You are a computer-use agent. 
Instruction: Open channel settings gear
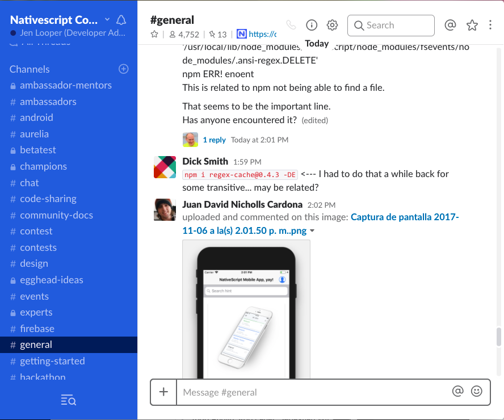333,25
